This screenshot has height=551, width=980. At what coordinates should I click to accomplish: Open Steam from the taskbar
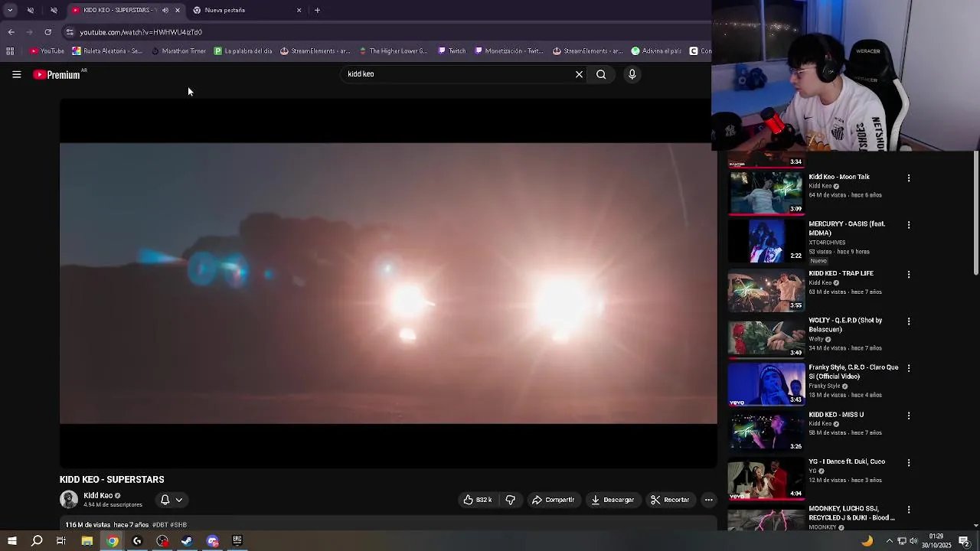point(187,541)
